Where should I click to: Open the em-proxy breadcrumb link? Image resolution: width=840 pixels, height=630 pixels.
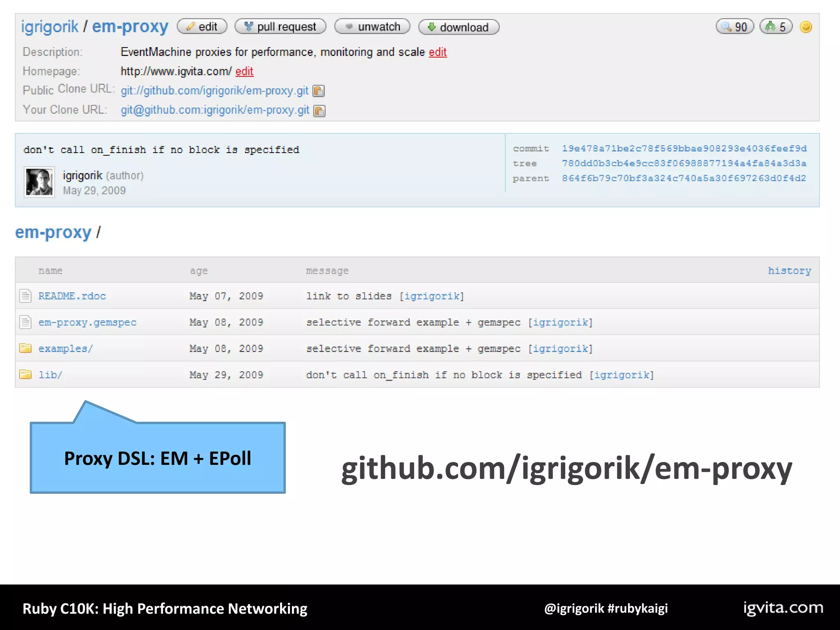53,233
